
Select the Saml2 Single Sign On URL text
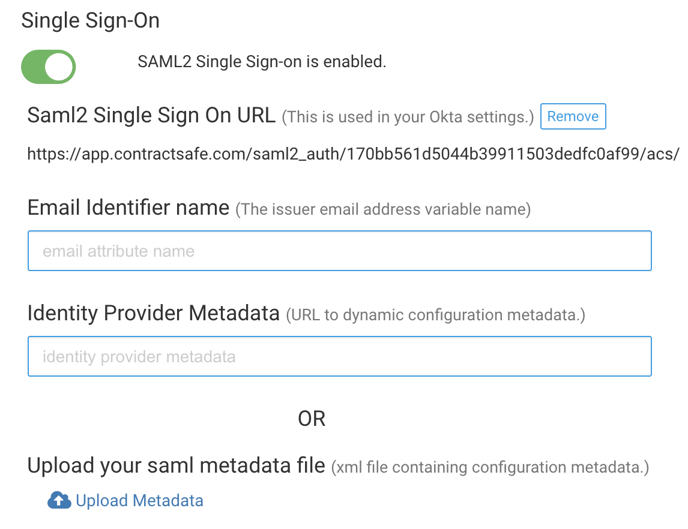point(353,154)
